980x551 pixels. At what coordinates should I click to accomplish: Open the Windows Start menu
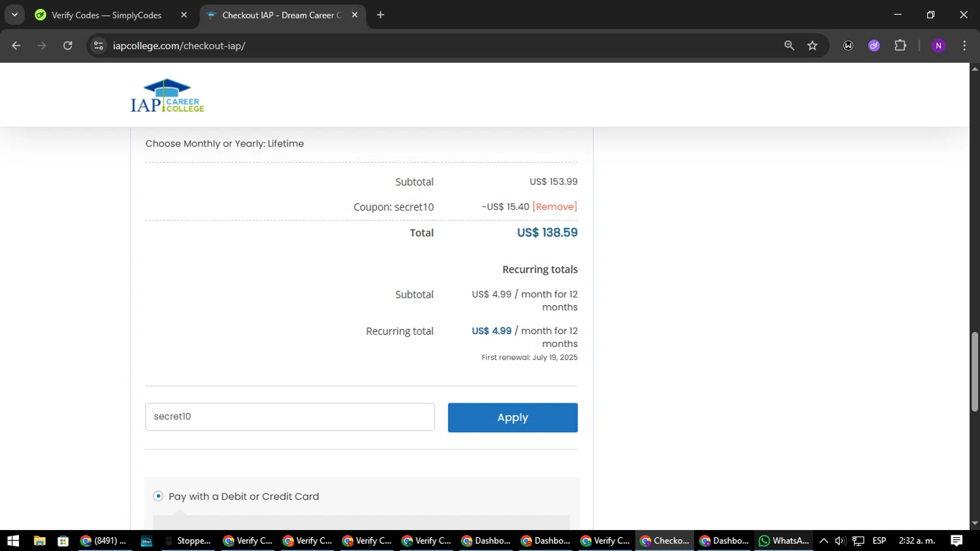coord(13,541)
